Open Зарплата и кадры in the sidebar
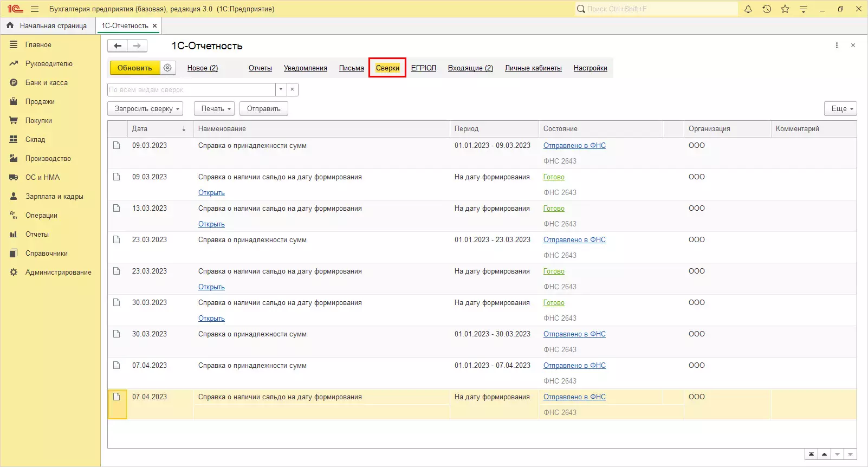 54,197
